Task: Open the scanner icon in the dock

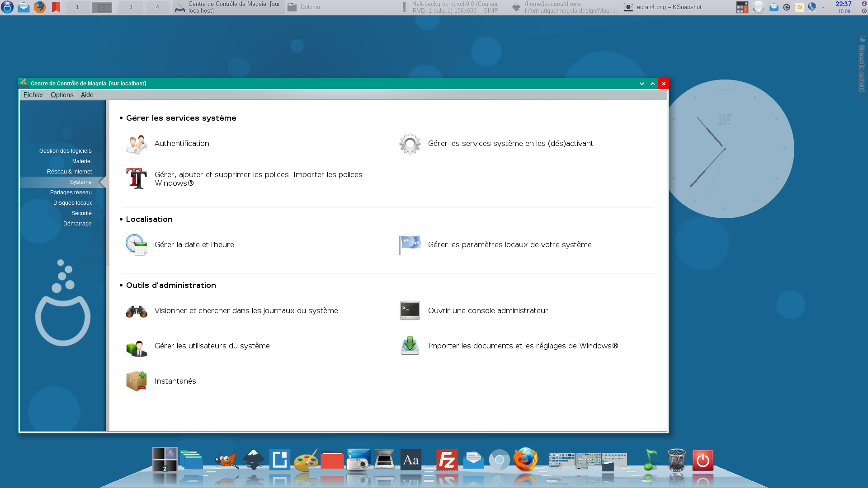Action: 385,460
